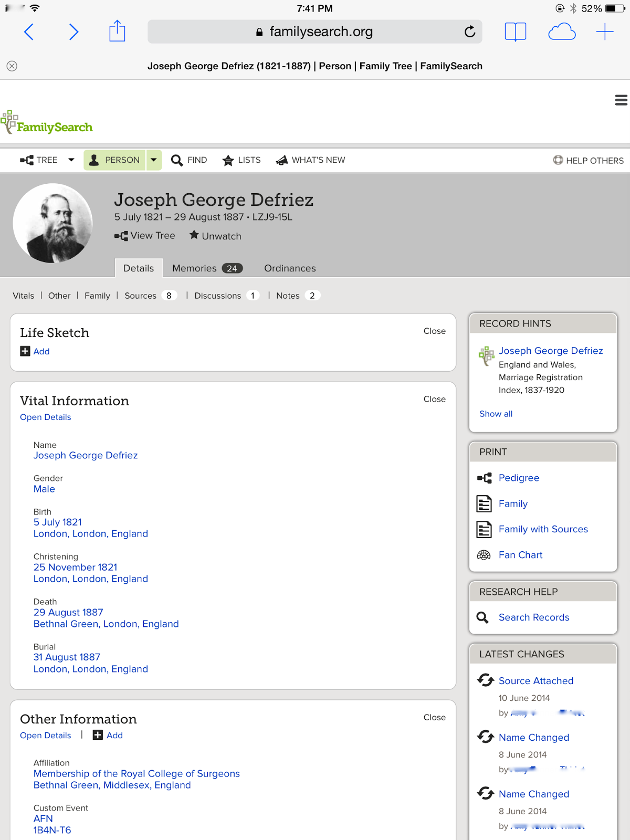Viewport: 630px width, 840px height.
Task: Click the Find magnifier icon
Action: point(177,160)
